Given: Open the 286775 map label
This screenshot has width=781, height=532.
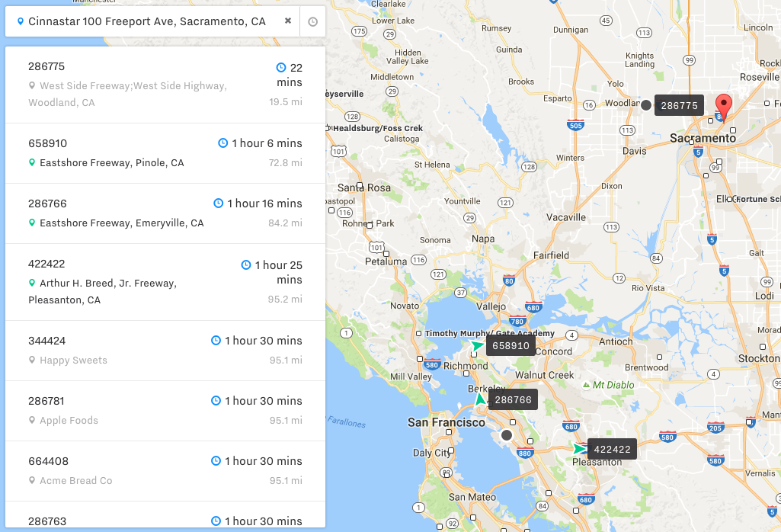Looking at the screenshot, I should click(679, 106).
